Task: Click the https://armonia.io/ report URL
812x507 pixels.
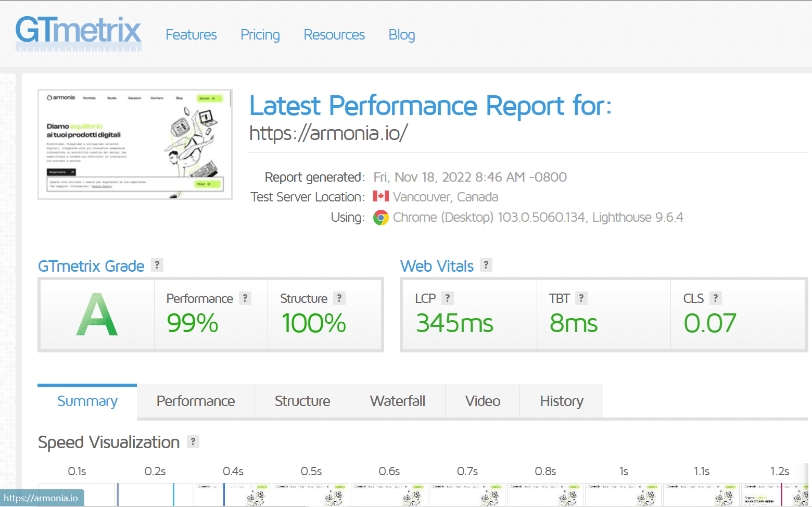Action: pos(328,133)
